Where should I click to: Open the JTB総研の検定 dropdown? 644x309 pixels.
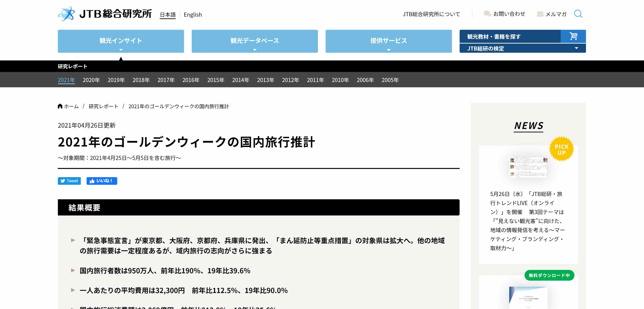(x=523, y=48)
